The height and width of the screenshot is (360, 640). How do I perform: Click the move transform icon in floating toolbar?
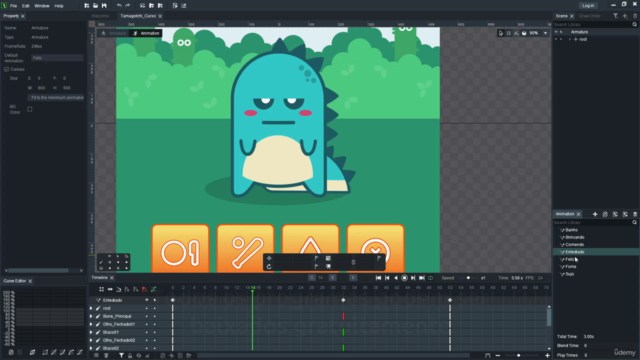pos(269,258)
